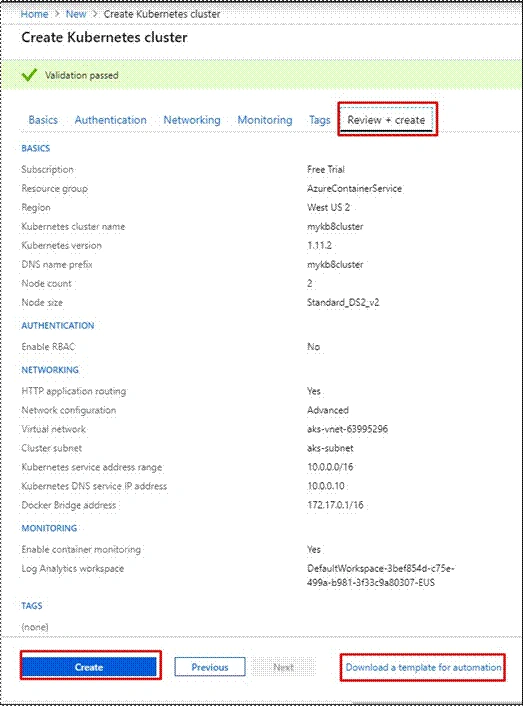Select the AUTHENTICATION section heading
Image resolution: width=529 pixels, height=713 pixels.
pos(58,326)
